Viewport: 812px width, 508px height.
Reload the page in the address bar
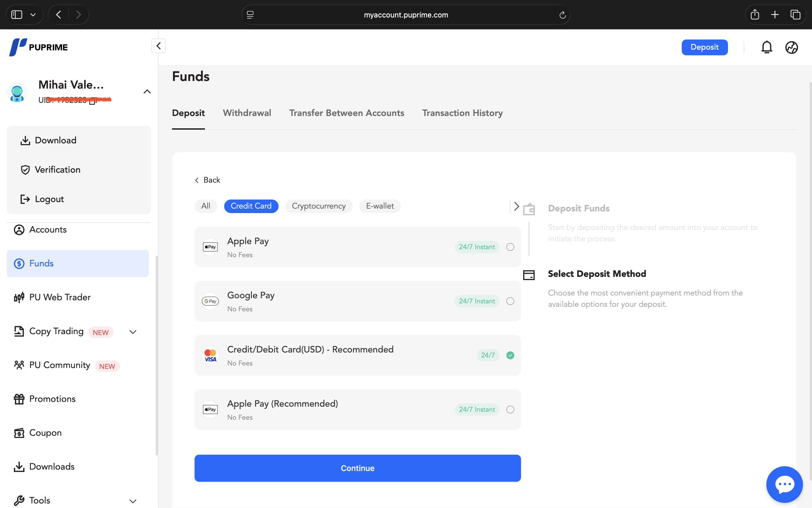562,15
